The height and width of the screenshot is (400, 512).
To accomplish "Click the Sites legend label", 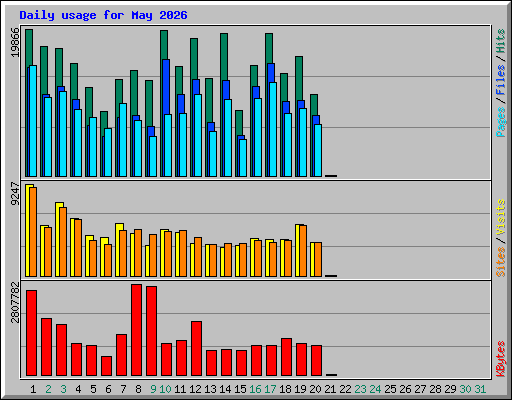I will [500, 262].
